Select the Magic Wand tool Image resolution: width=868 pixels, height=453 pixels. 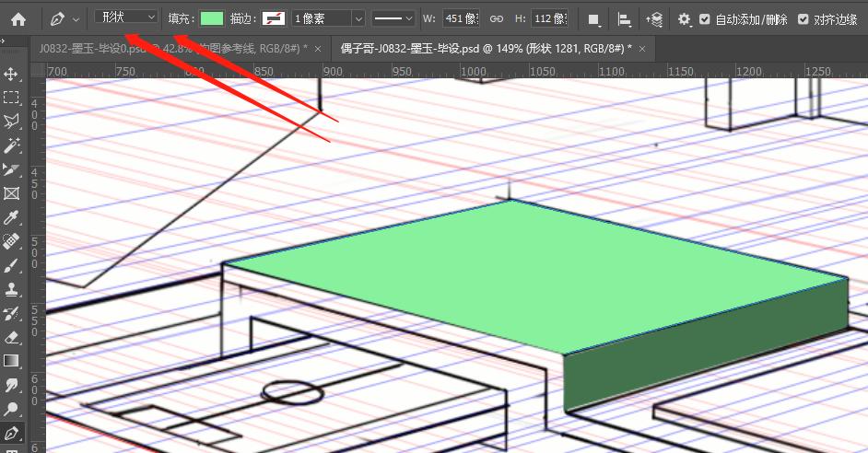click(x=12, y=145)
